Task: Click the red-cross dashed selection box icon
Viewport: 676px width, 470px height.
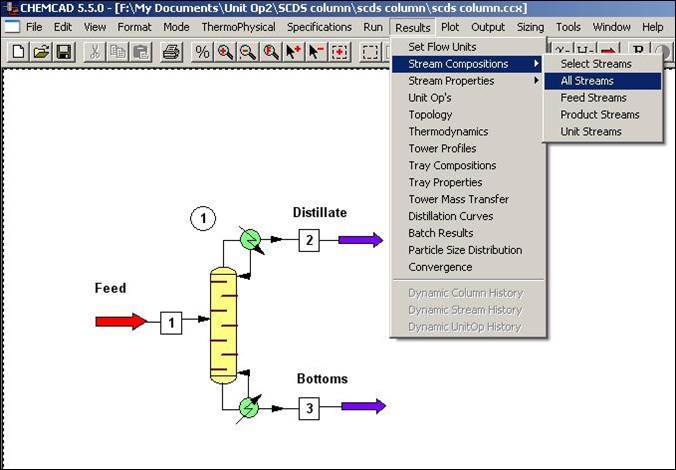Action: pos(340,52)
